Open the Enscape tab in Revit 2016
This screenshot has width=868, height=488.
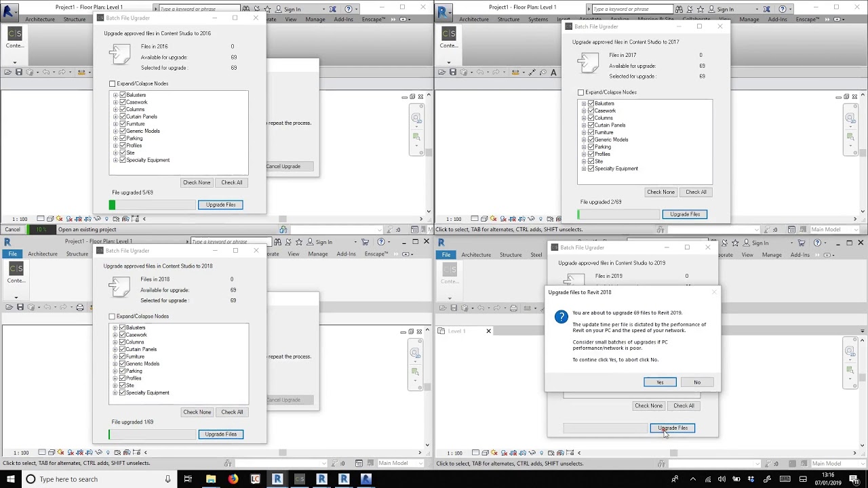tap(374, 20)
